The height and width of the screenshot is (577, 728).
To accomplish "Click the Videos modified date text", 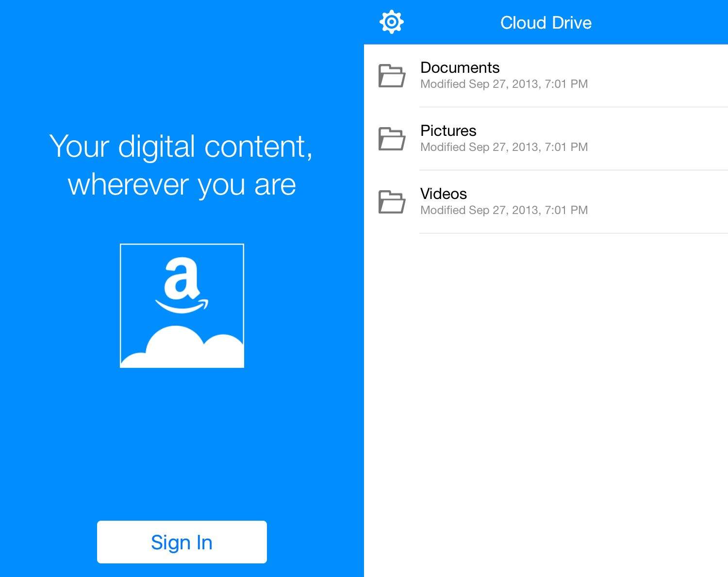I will [504, 210].
